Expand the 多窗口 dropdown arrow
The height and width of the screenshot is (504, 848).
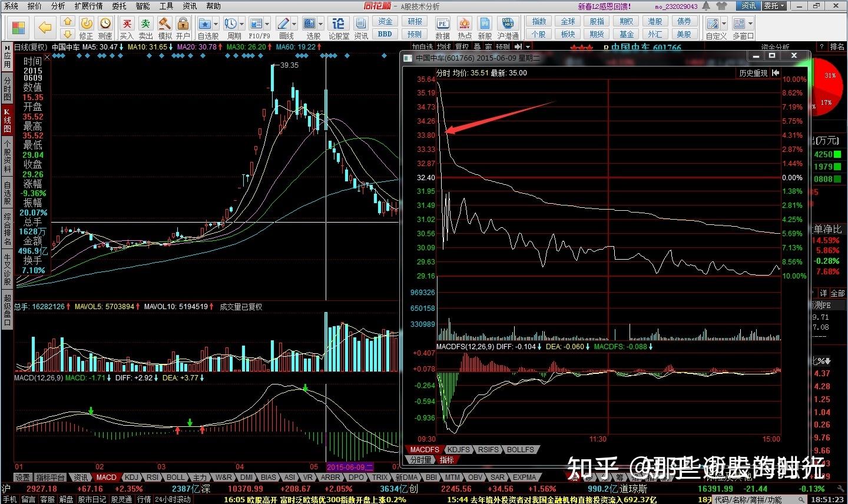750,24
